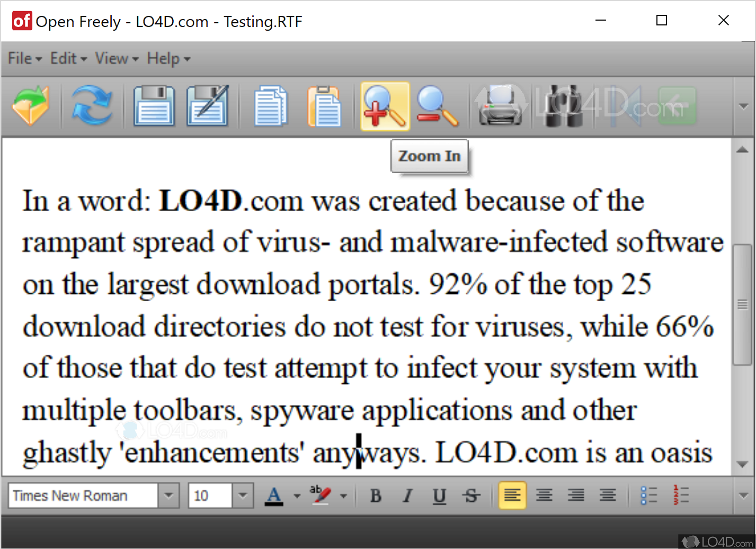Viewport: 756px width, 549px height.
Task: Toggle bulleted list
Action: pos(649,496)
